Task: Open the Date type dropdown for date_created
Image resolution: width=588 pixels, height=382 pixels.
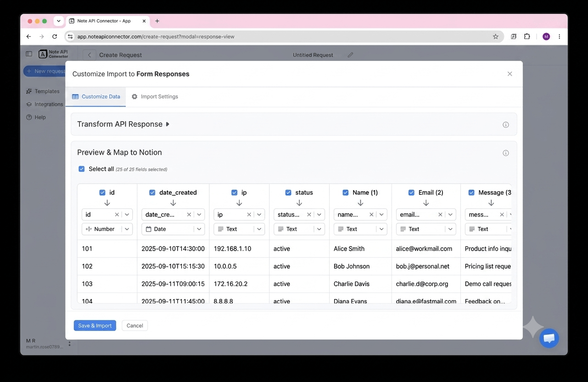Action: tap(173, 229)
